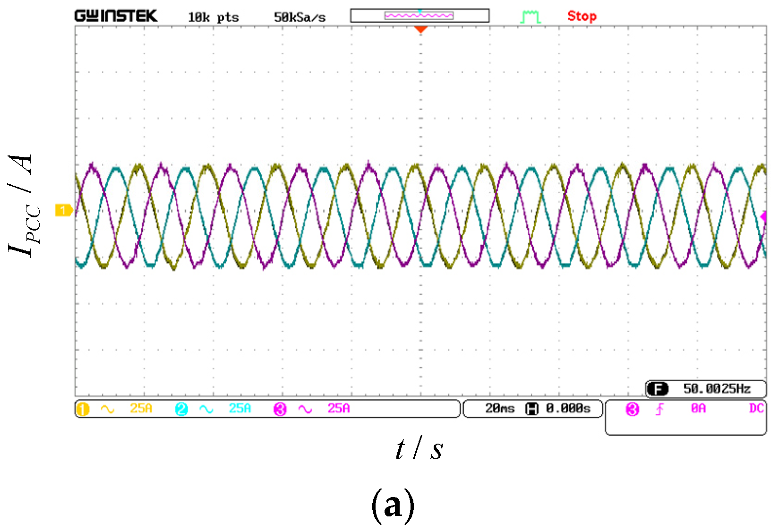
Task: Click the green trigger status waveform icon
Action: (x=530, y=17)
